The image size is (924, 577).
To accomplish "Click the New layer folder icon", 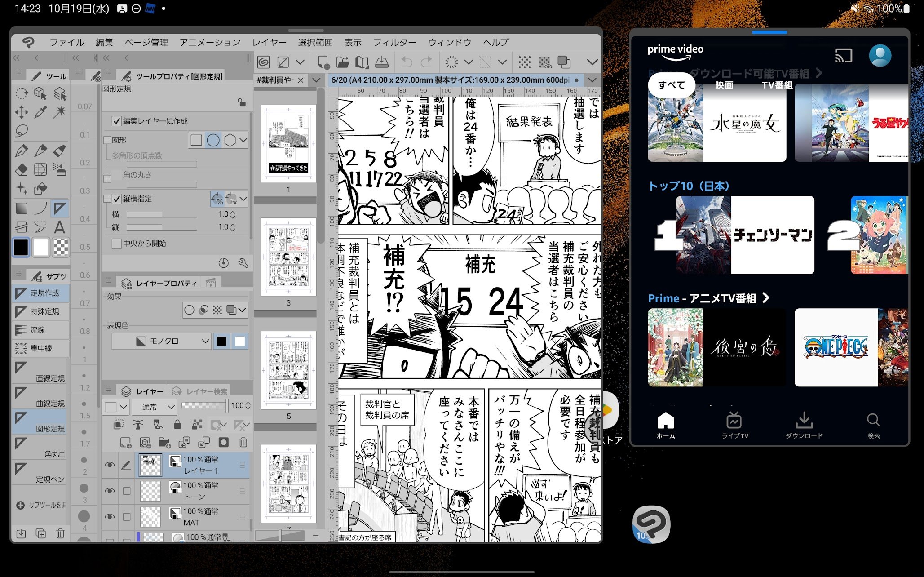I will pyautogui.click(x=164, y=442).
